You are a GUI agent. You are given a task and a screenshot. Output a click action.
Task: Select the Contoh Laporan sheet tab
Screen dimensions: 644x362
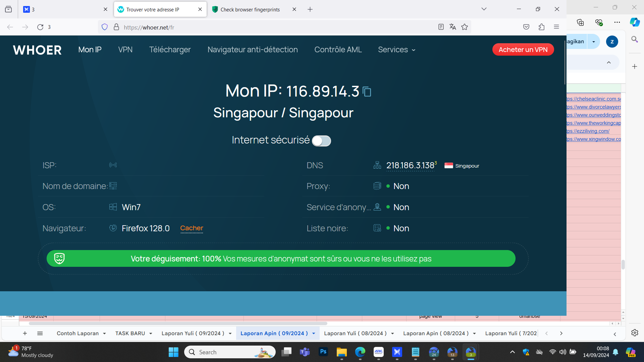(77, 333)
